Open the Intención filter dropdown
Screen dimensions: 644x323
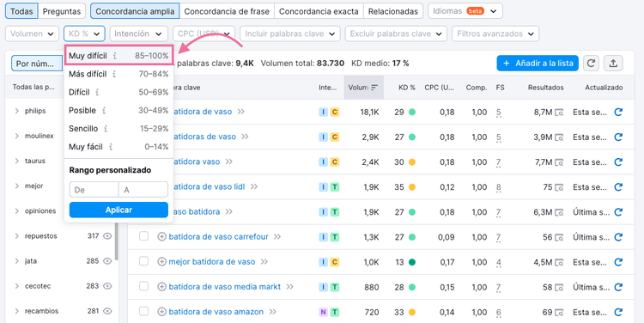tap(139, 34)
